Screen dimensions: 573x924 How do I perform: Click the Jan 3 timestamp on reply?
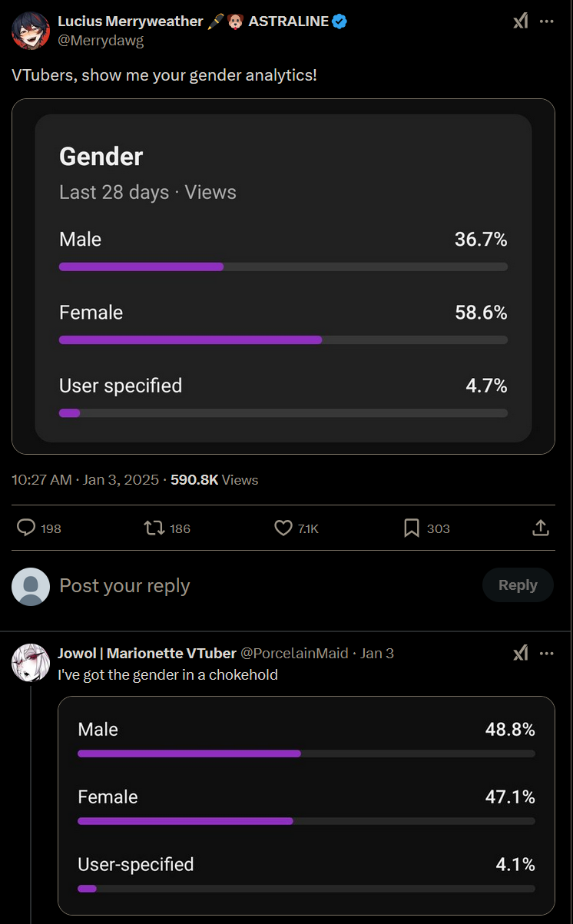click(x=377, y=653)
